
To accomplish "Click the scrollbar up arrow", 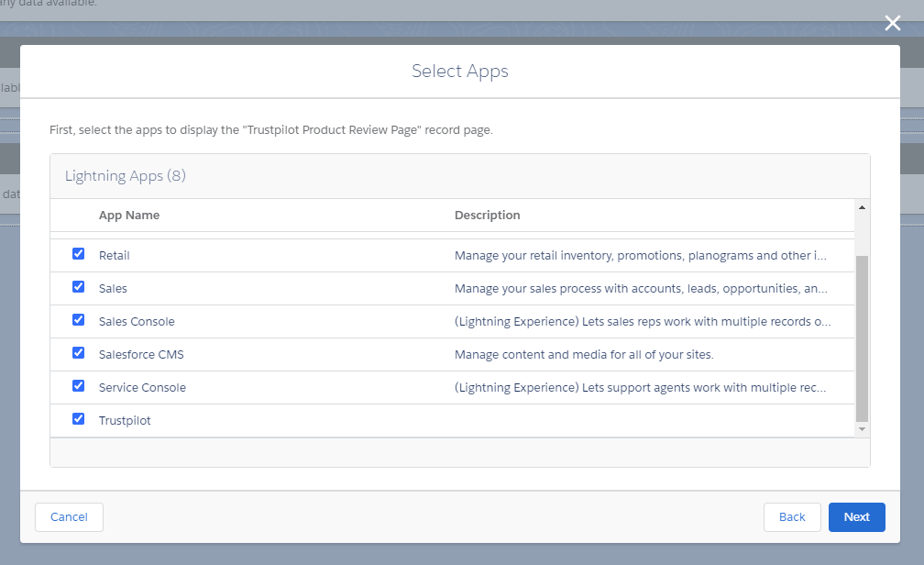I will 860,207.
